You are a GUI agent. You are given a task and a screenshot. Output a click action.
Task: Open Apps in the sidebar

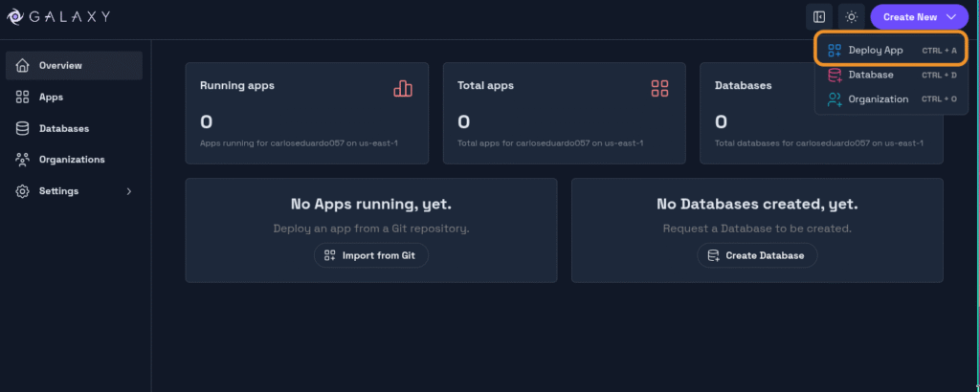tap(51, 97)
